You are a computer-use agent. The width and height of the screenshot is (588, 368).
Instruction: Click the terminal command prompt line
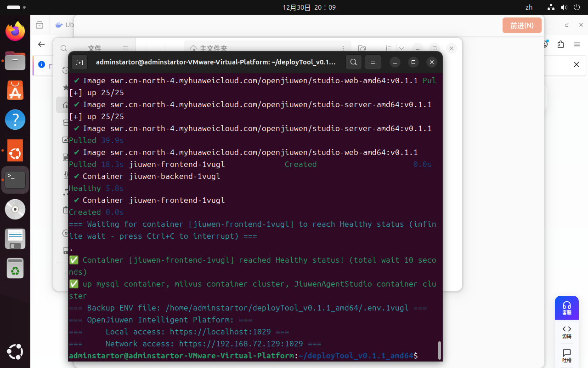(243, 356)
